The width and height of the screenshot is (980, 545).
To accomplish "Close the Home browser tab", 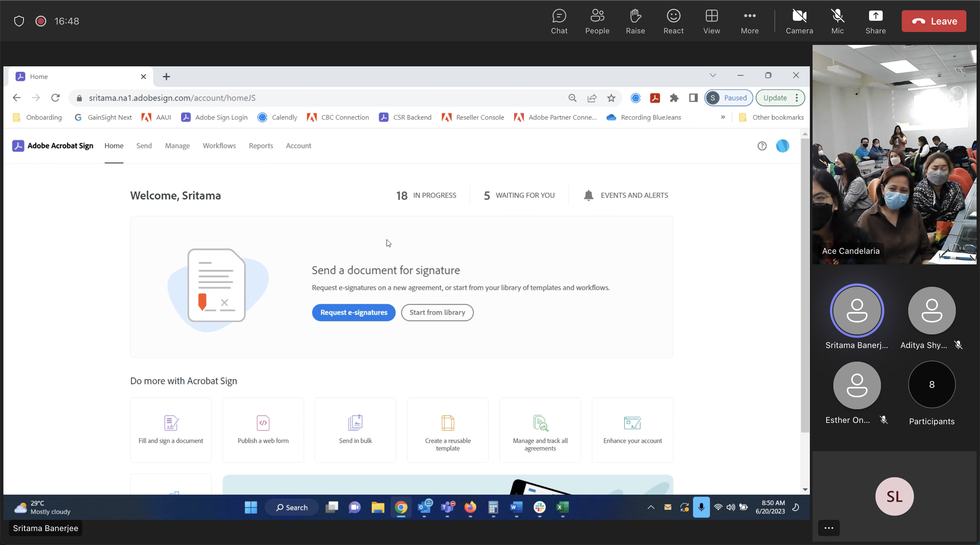I will (x=143, y=77).
